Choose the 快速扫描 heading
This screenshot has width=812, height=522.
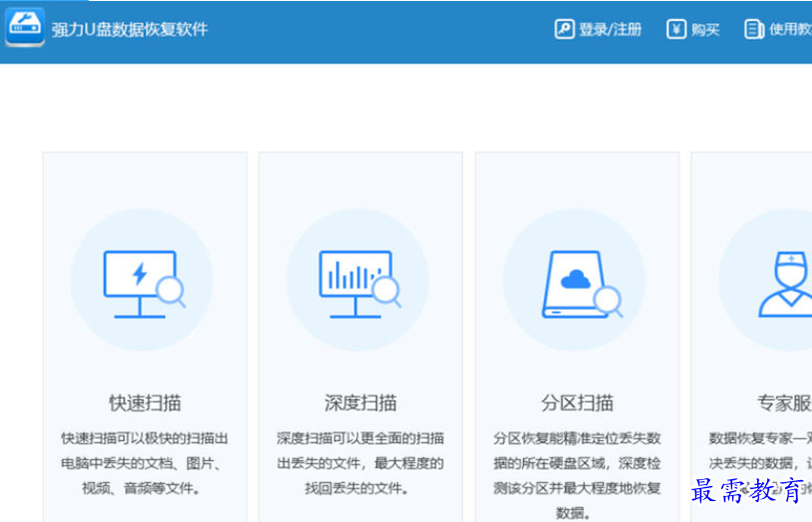(x=144, y=402)
